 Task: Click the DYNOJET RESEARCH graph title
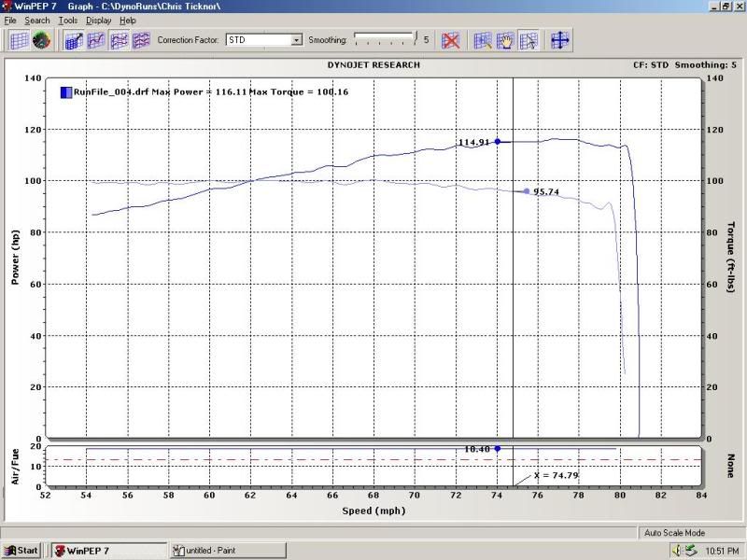pos(373,64)
